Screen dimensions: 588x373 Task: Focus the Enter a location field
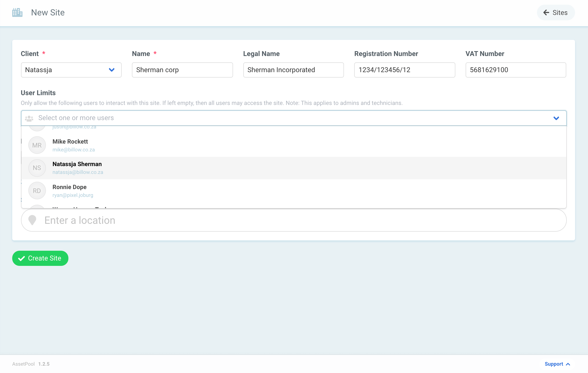click(x=293, y=220)
